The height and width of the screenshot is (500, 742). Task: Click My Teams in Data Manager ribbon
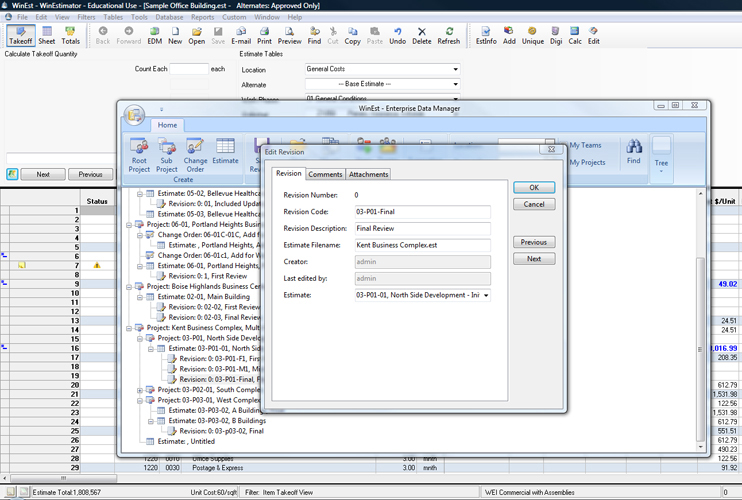585,145
